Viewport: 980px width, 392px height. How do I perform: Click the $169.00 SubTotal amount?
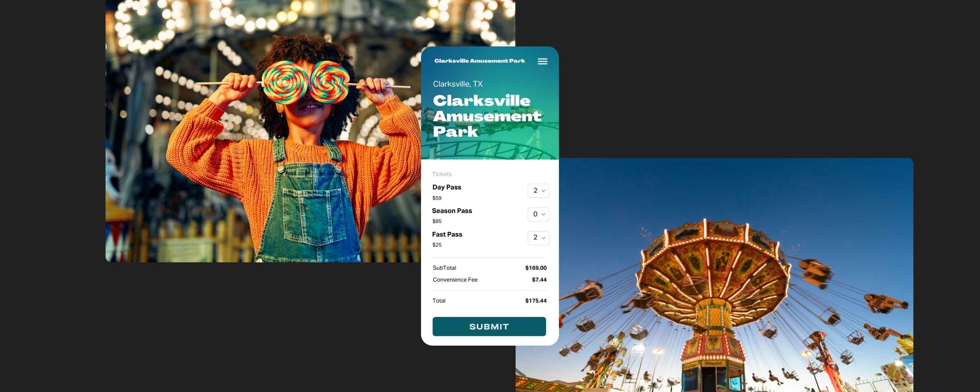536,268
